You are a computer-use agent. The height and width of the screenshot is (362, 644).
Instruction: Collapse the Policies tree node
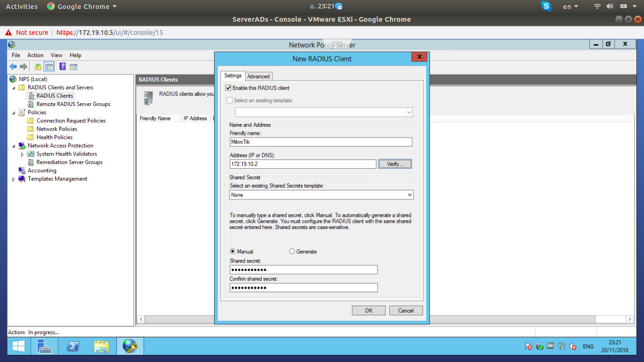pyautogui.click(x=14, y=113)
